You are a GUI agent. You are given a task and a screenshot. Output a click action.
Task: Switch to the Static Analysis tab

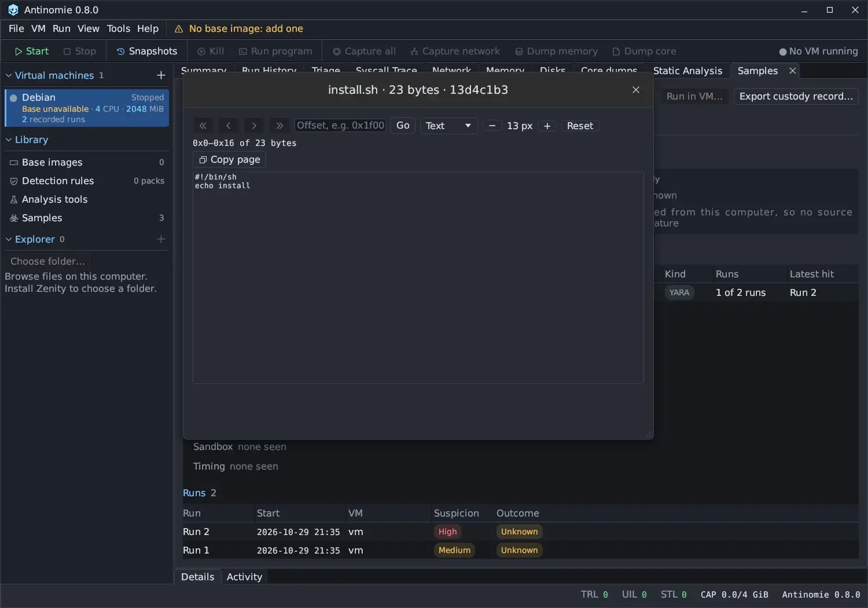[687, 71]
